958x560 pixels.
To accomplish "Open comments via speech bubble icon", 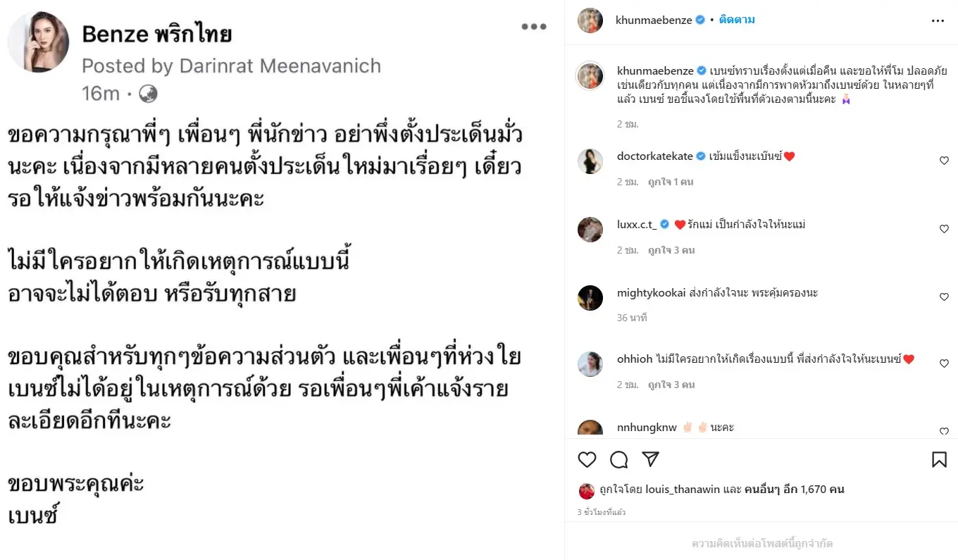I will coord(618,460).
